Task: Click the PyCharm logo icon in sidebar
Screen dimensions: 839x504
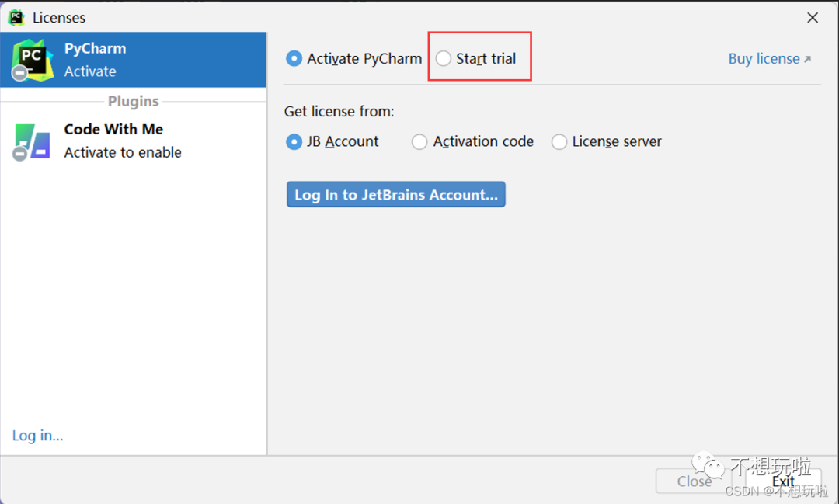Action: coord(32,60)
